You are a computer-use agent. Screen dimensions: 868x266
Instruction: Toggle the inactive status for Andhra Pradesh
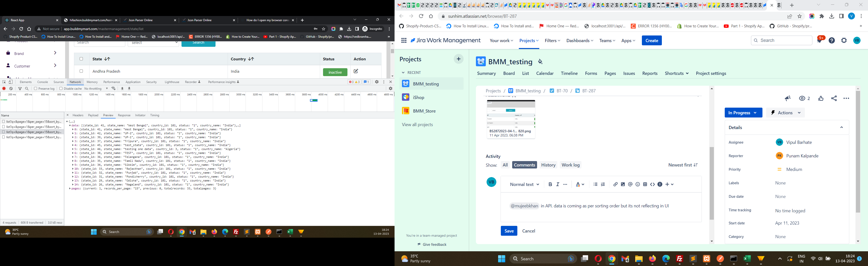[335, 72]
